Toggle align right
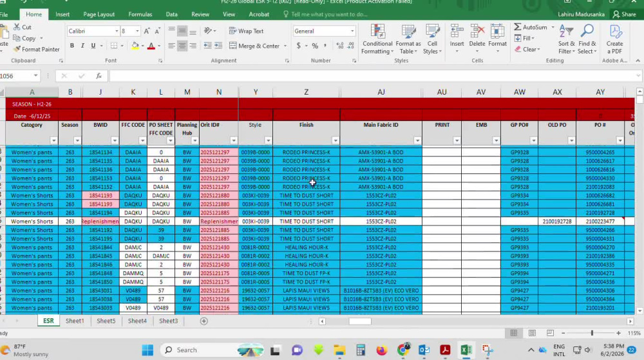The height and width of the screenshot is (360, 644). pyautogui.click(x=193, y=46)
